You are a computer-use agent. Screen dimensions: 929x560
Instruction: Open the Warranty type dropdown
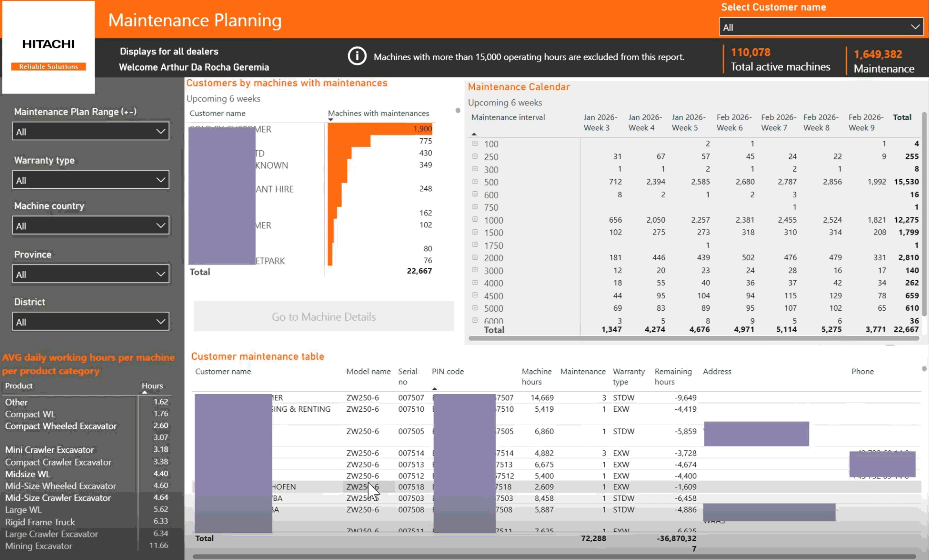(90, 180)
